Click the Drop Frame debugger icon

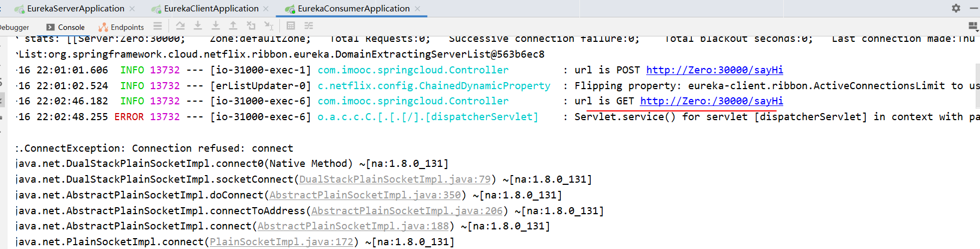point(251,26)
